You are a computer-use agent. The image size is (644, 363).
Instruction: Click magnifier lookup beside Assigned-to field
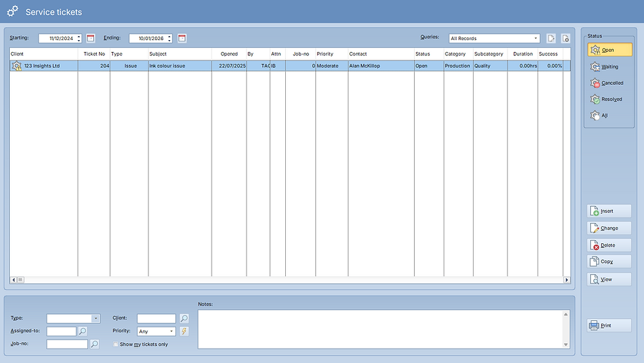click(83, 331)
